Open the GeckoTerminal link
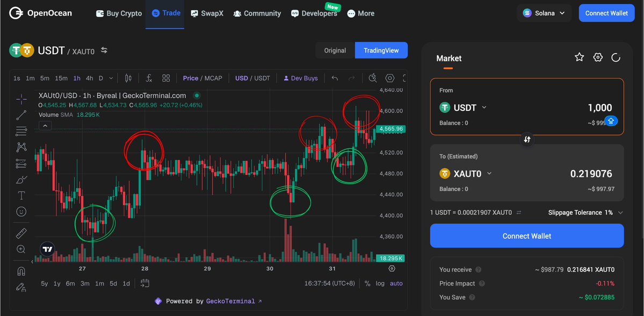The image size is (644, 316). tap(234, 301)
